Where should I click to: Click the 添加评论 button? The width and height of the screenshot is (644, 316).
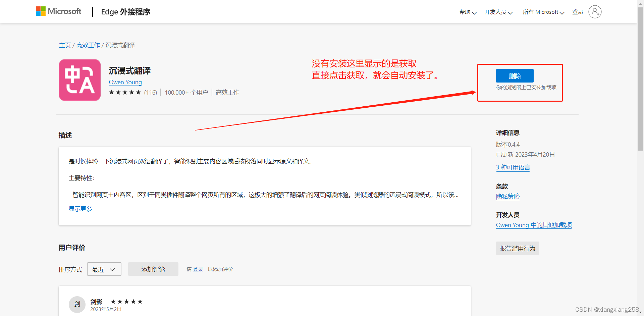(153, 269)
